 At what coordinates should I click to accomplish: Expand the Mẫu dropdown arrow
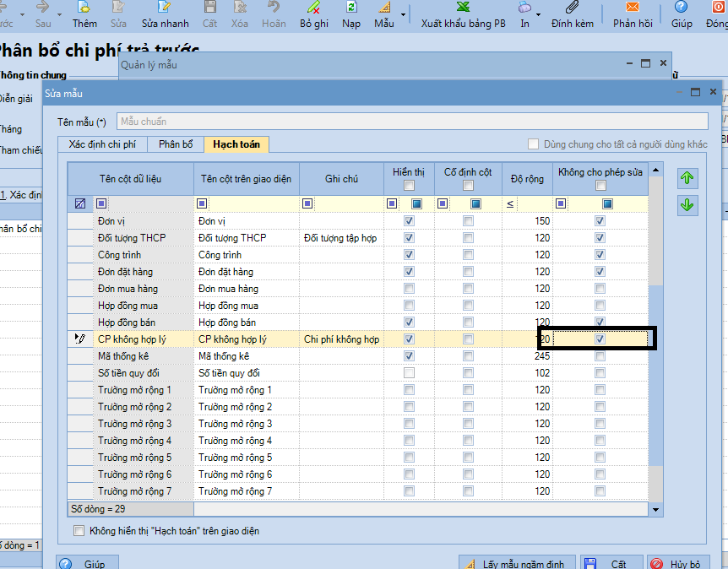click(x=403, y=14)
